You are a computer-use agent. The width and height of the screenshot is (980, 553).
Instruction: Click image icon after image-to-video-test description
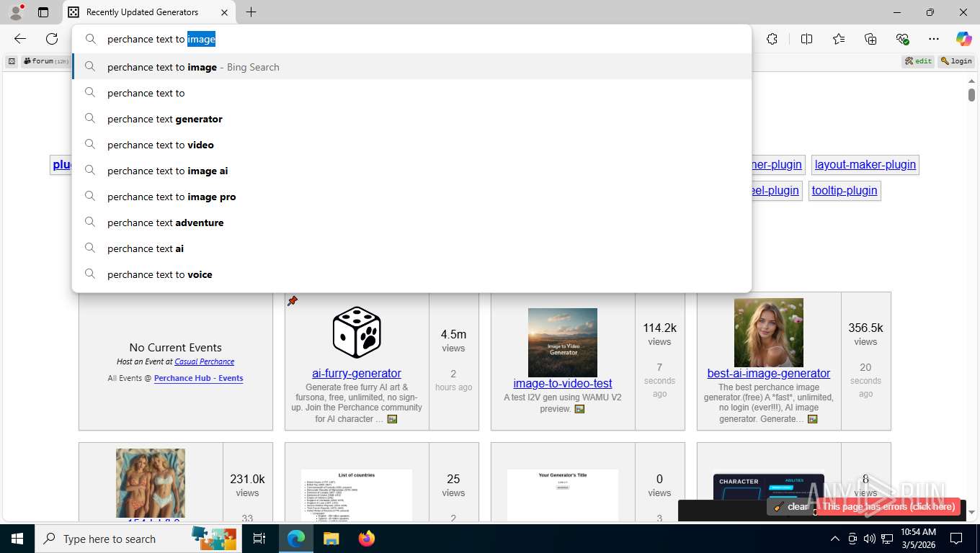pyautogui.click(x=579, y=409)
